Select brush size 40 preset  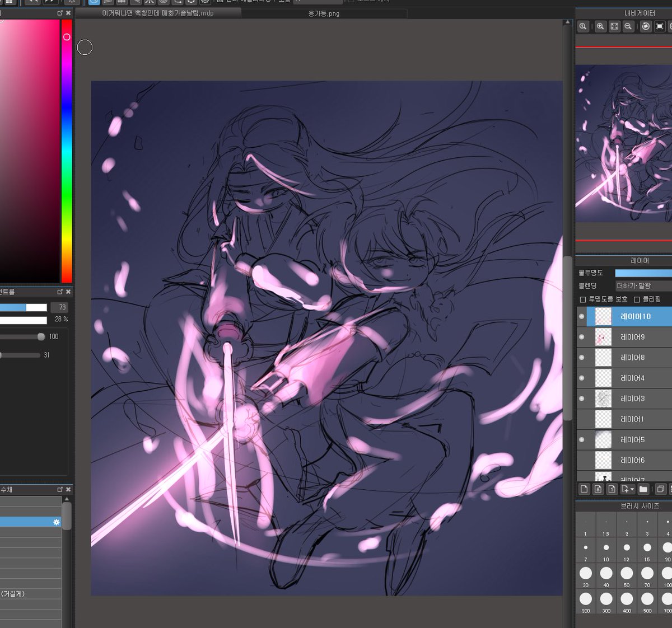coord(606,576)
